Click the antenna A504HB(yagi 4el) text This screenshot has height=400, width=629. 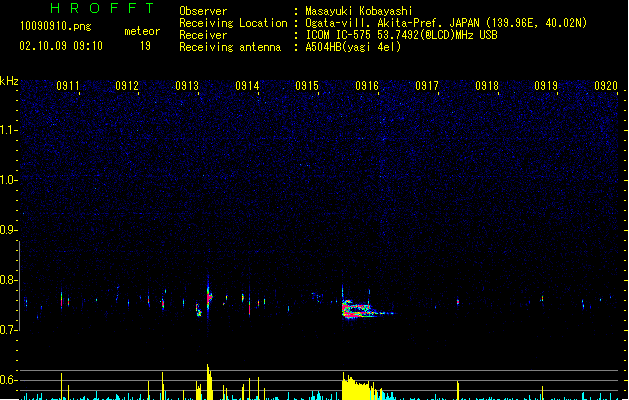coord(353,47)
